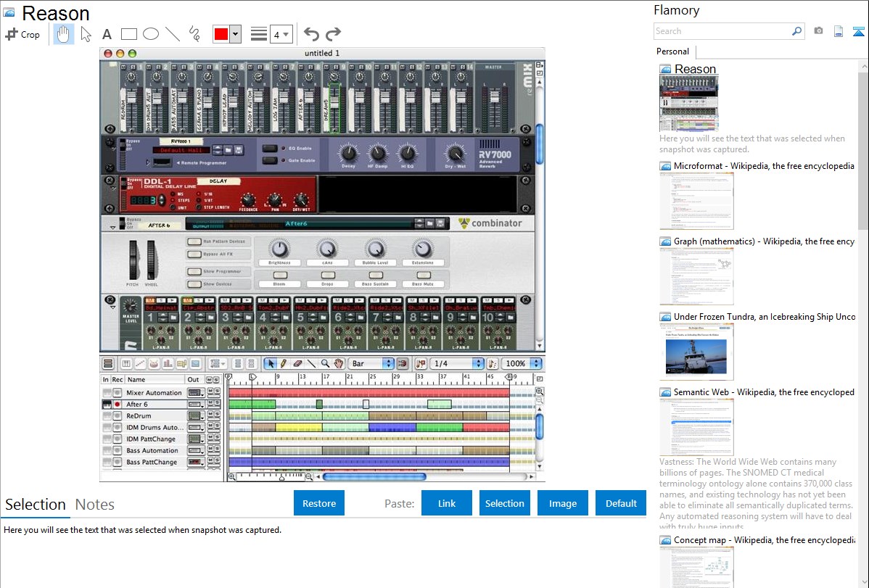This screenshot has height=588, width=869.
Task: Select the straight line tool
Action: pos(173,34)
